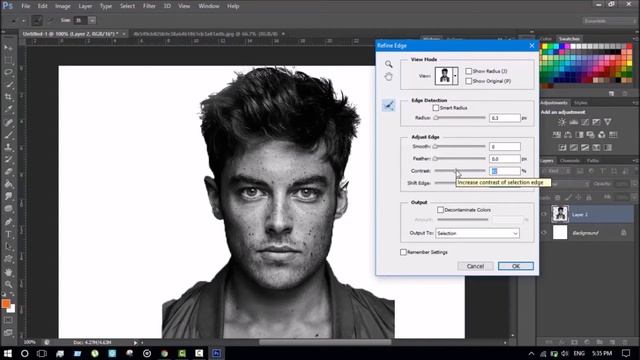Click the Radius slider track
Screen dimensions: 640x360
click(x=460, y=118)
